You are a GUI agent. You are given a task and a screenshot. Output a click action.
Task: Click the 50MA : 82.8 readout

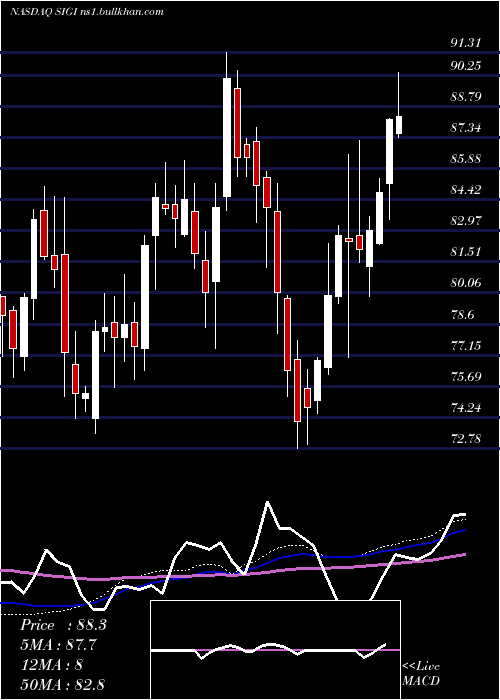(62, 684)
